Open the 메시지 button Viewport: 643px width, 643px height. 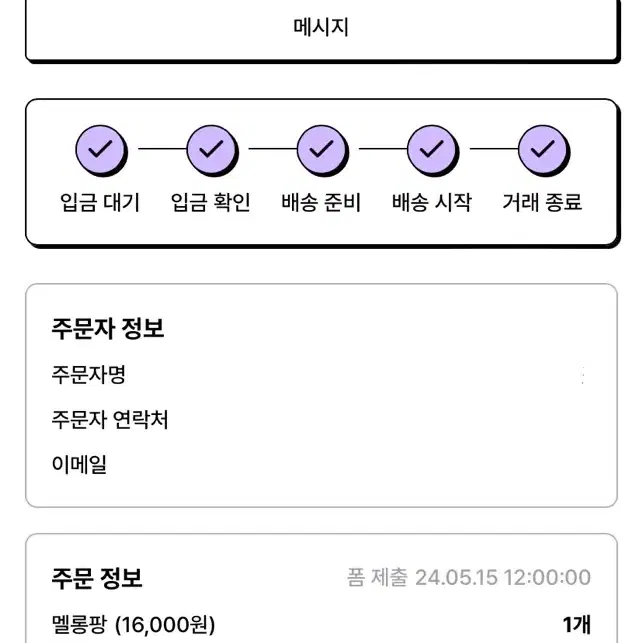pyautogui.click(x=321, y=27)
